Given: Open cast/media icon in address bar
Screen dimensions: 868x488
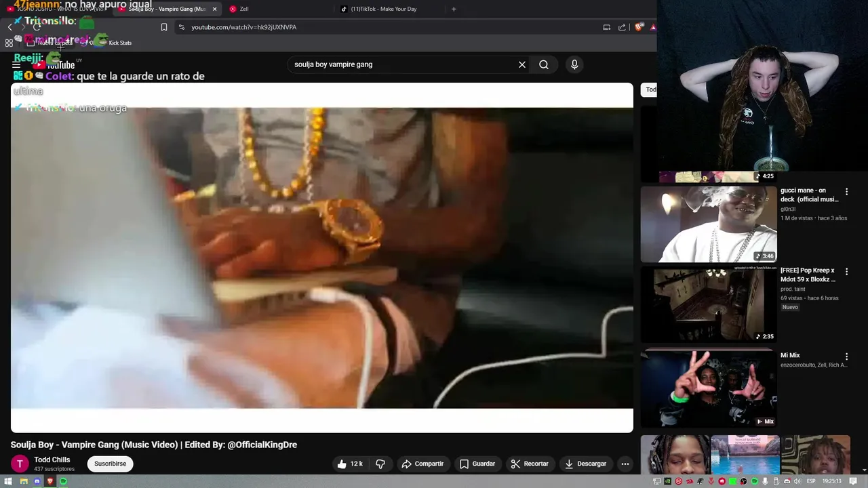Looking at the screenshot, I should click(x=607, y=27).
